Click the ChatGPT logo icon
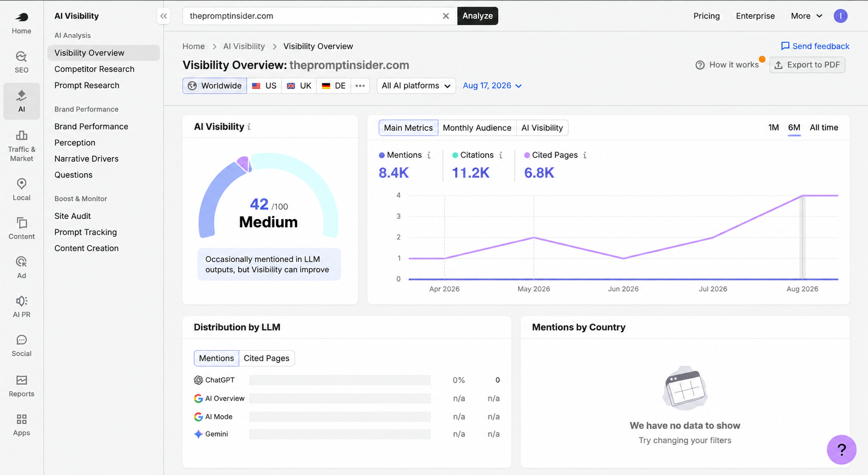The image size is (868, 475). click(x=198, y=380)
